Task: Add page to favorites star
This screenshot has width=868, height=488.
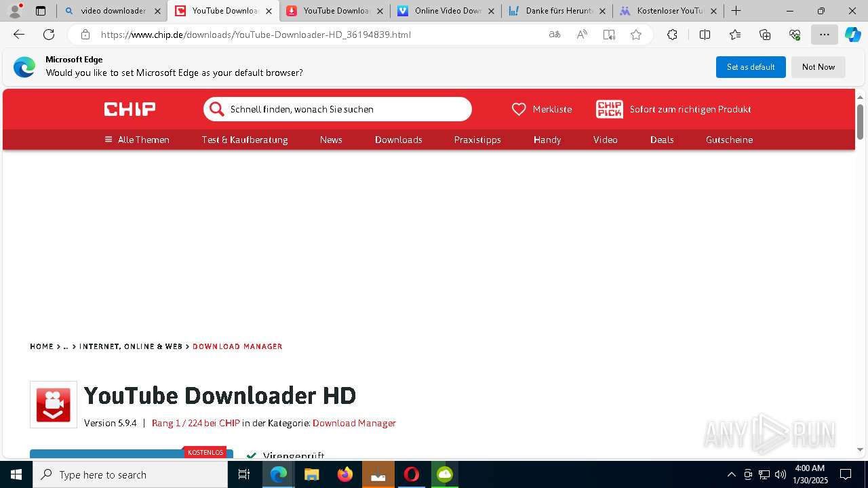Action: pyautogui.click(x=636, y=35)
